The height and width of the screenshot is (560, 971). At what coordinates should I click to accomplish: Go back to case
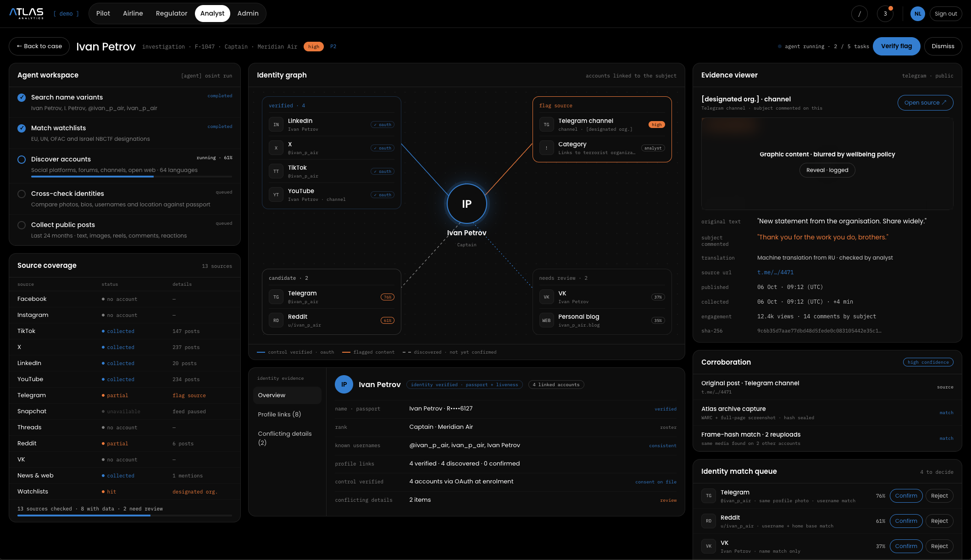[x=39, y=46]
